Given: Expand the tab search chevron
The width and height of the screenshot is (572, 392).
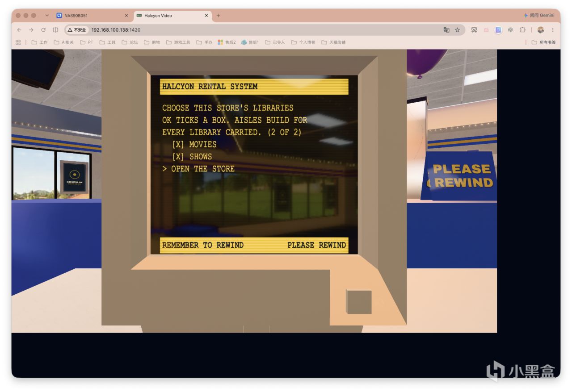Looking at the screenshot, I should tap(47, 16).
